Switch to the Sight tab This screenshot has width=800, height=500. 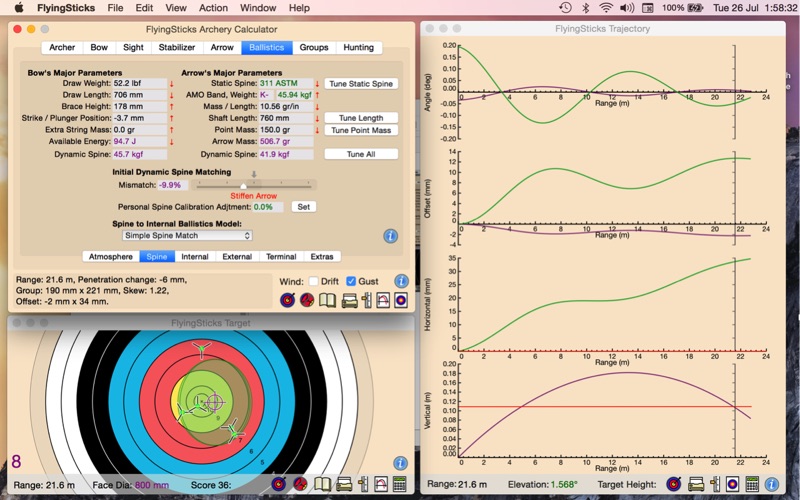(x=133, y=47)
